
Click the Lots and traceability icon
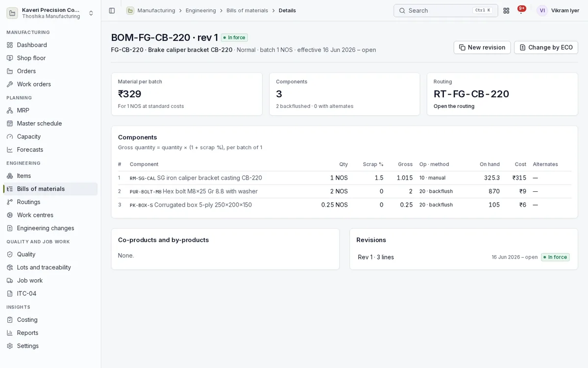click(x=10, y=267)
